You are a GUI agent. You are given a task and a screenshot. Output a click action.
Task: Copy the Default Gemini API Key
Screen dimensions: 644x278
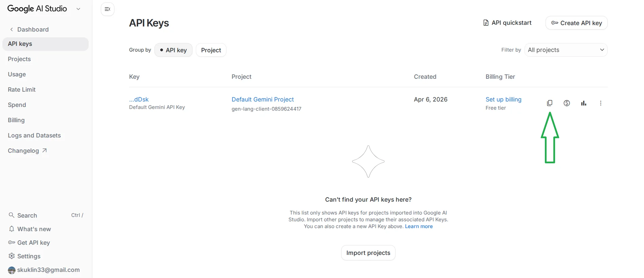tap(550, 103)
